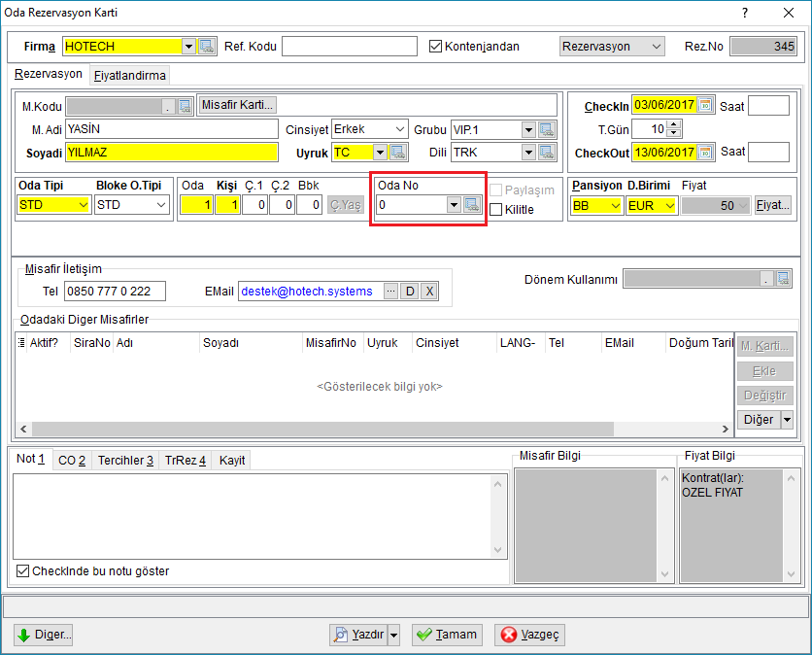Toggle the Kontenjandan checkbox
The image size is (812, 655).
[435, 47]
